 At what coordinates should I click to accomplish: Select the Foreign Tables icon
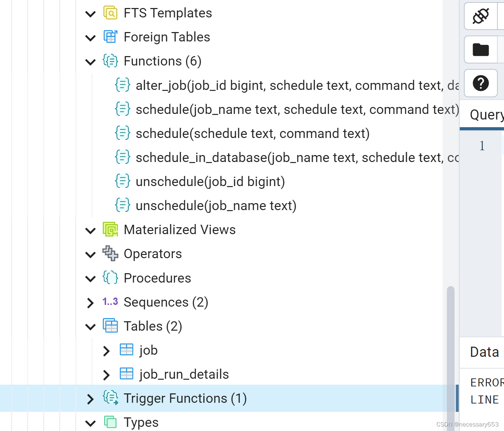[110, 37]
